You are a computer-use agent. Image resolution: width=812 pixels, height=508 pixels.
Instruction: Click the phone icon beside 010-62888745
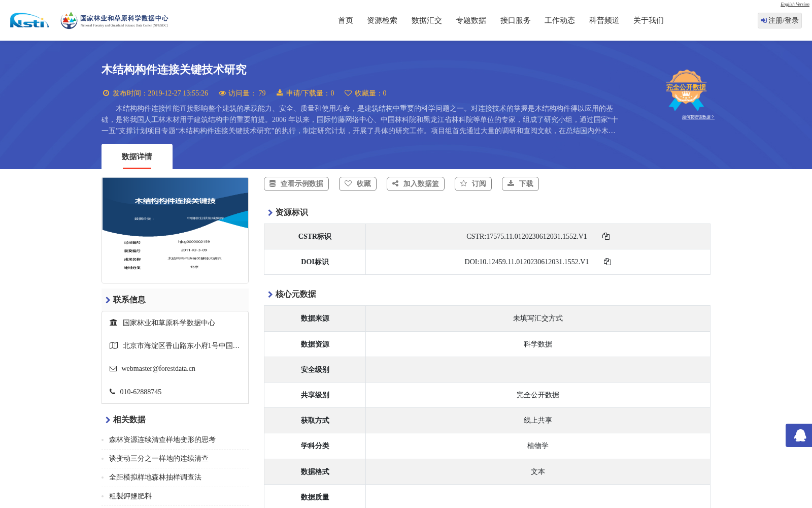click(x=112, y=392)
